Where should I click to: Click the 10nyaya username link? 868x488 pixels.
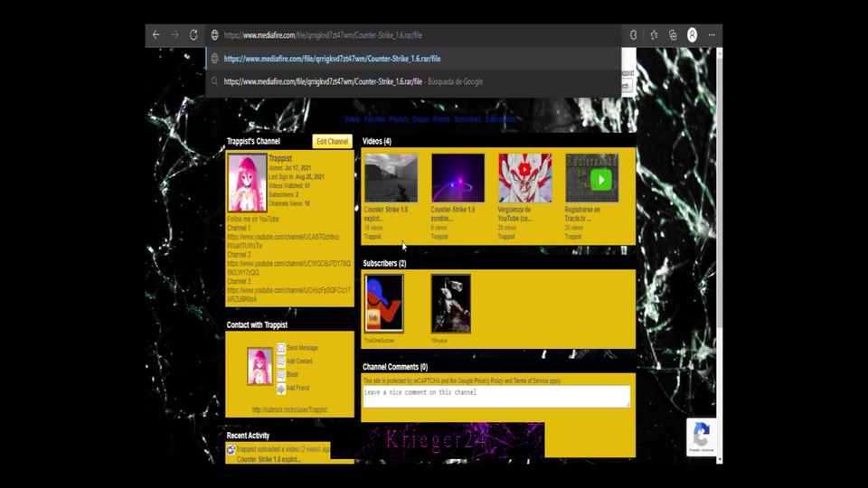click(439, 341)
